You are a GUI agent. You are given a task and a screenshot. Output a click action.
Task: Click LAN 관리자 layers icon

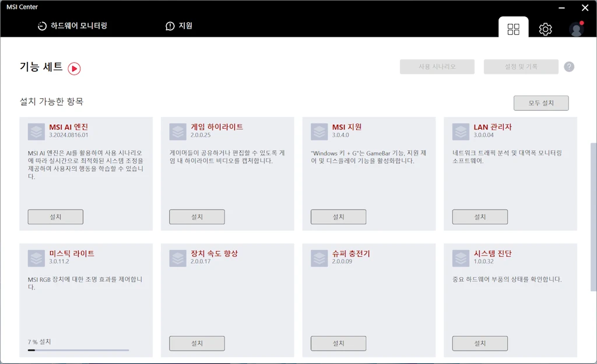coord(461,132)
